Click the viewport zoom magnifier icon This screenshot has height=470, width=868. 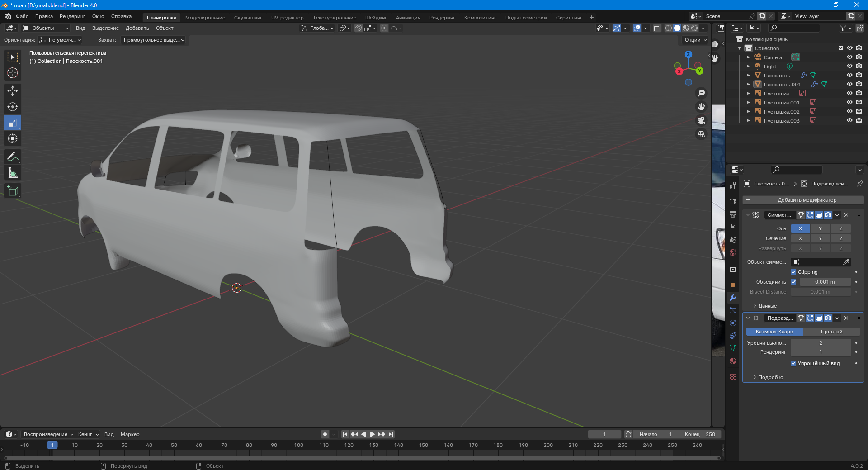click(x=701, y=93)
